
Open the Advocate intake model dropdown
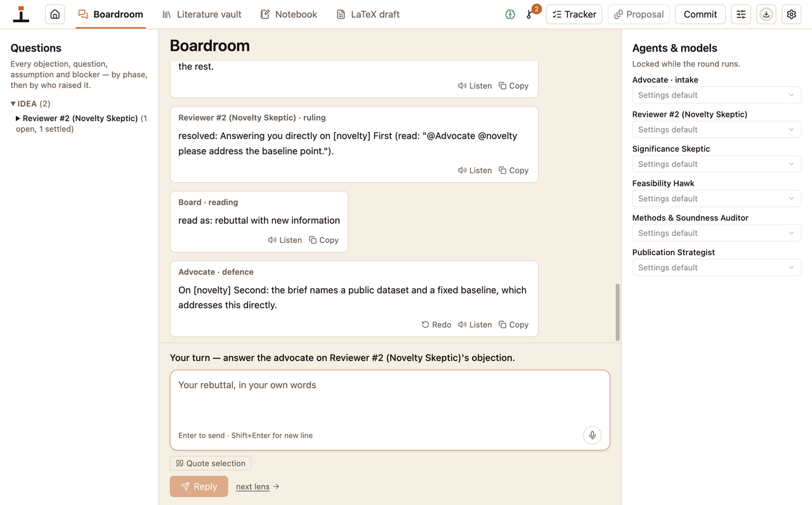coord(717,95)
